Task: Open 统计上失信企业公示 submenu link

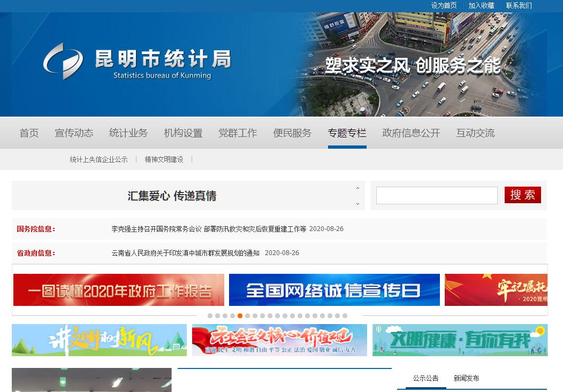Action: click(x=98, y=159)
